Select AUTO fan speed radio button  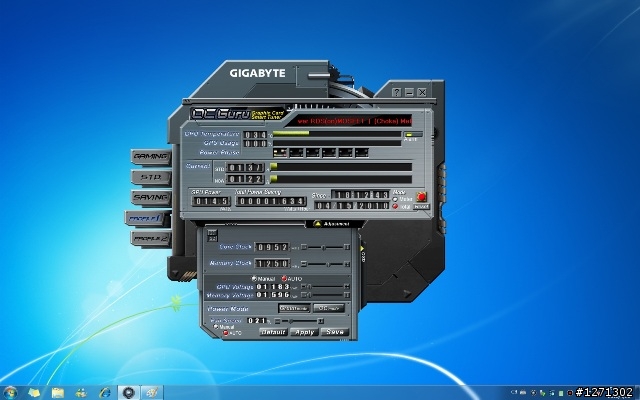(225, 333)
